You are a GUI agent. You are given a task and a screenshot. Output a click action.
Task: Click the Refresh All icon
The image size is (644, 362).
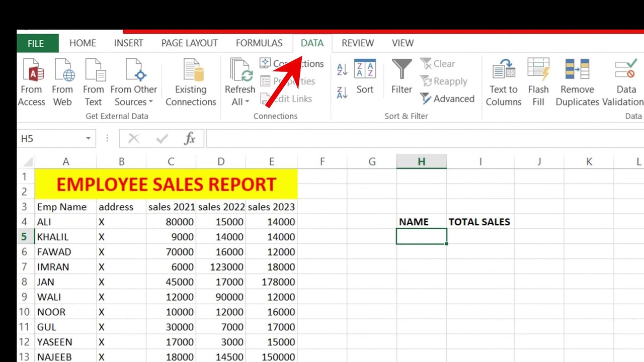pos(240,70)
